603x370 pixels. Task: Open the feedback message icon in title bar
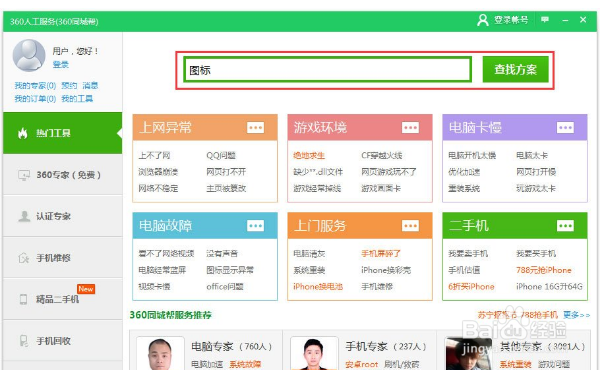(x=545, y=19)
